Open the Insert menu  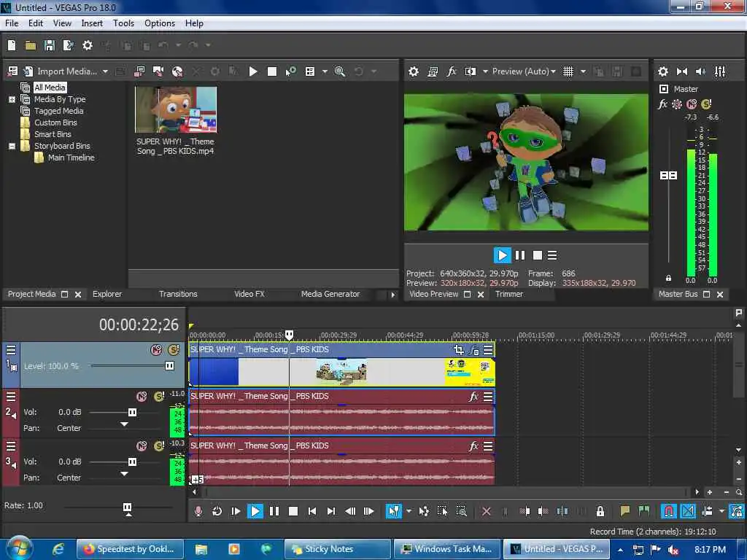92,23
